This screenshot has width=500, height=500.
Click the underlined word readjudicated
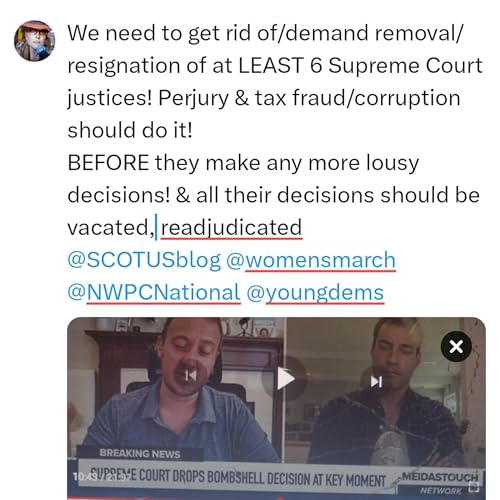231,228
